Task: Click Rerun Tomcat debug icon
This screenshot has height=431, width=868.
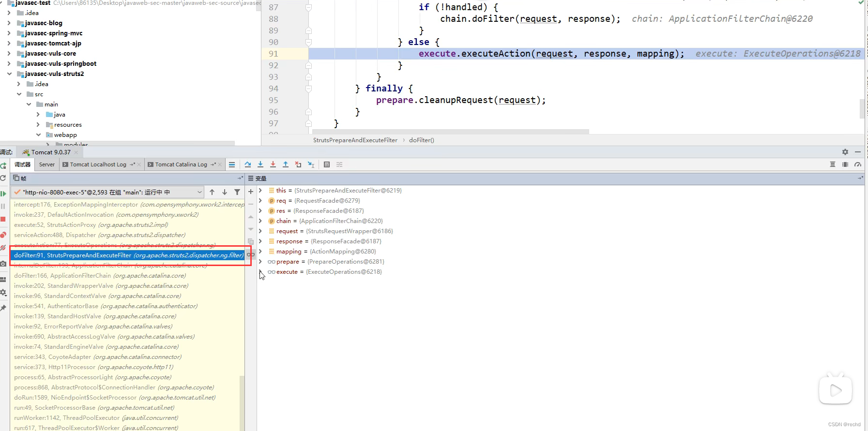Action: pyautogui.click(x=3, y=165)
